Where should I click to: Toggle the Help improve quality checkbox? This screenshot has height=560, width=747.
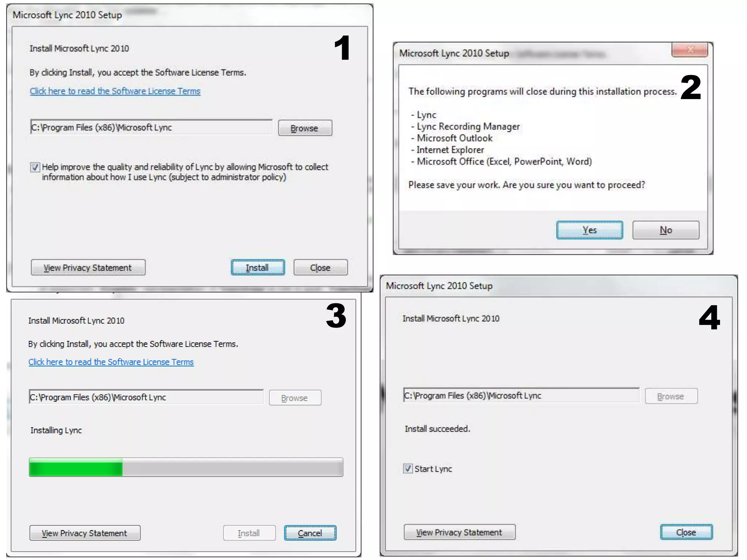pyautogui.click(x=35, y=167)
